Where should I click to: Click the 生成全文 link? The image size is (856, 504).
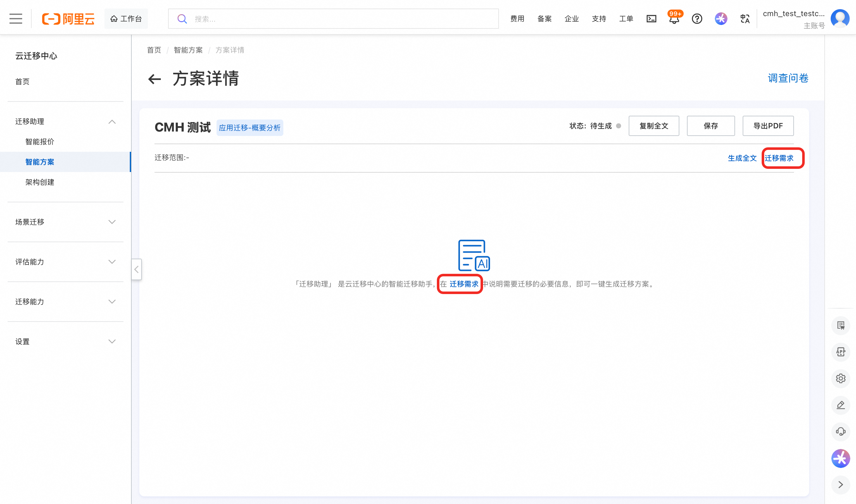point(742,158)
